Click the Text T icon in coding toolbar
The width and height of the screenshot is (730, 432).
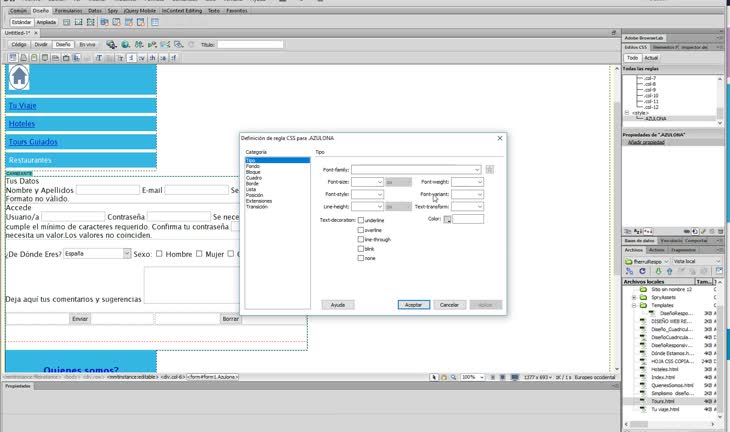coord(99,58)
